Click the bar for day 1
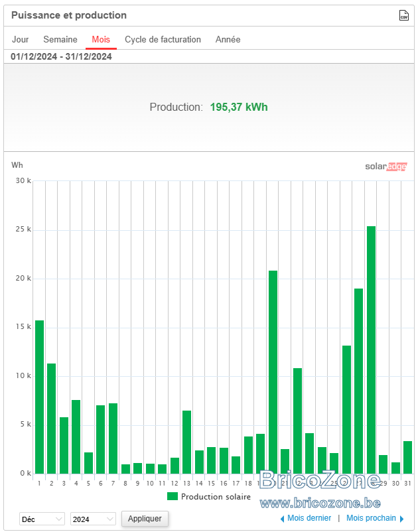This screenshot has width=416, height=532. 39,397
